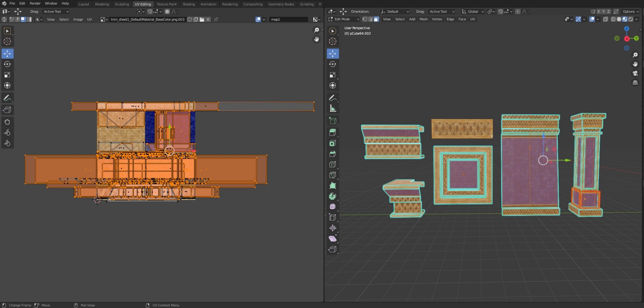The image size is (644, 308).
Task: Toggle X-ray display in 3D viewport
Action: click(605, 19)
